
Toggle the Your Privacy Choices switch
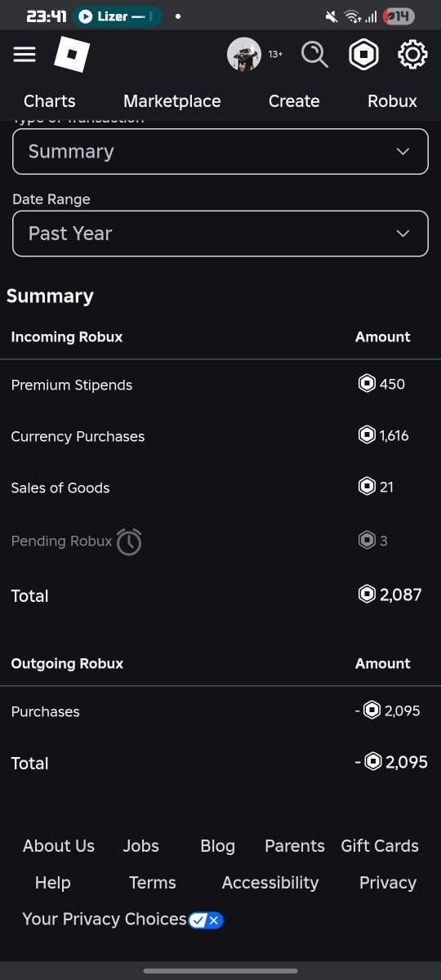click(206, 920)
